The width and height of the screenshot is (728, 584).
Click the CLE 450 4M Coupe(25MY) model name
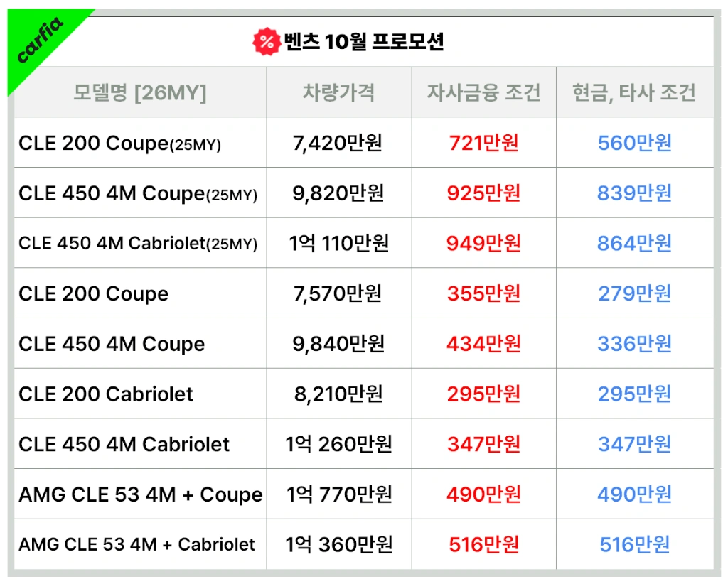[138, 193]
